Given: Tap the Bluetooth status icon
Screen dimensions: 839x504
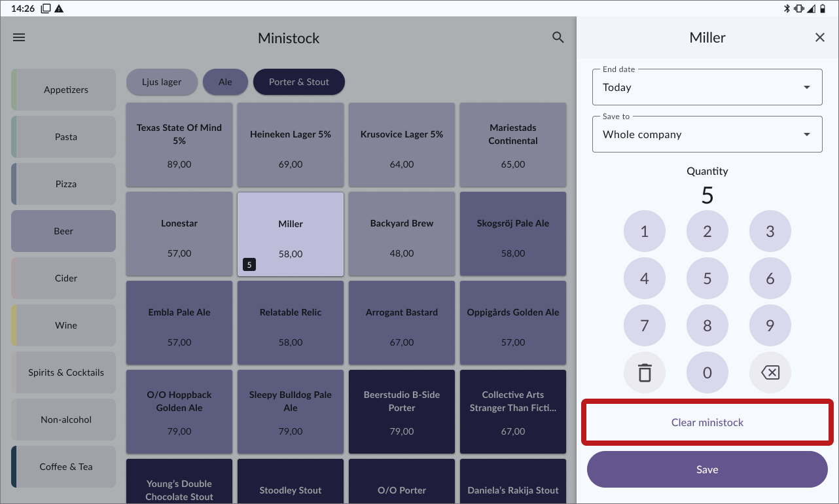Looking at the screenshot, I should click(x=787, y=9).
